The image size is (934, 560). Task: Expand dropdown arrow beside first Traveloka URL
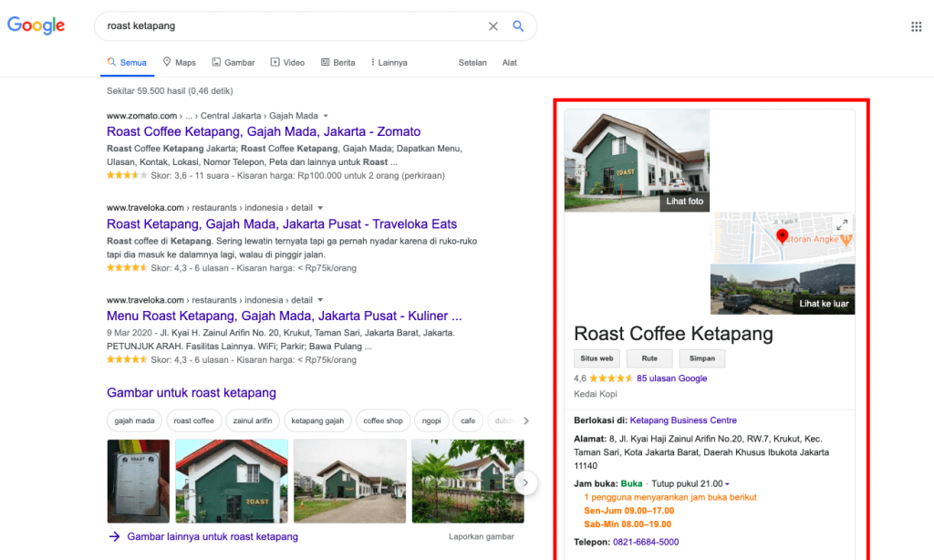pyautogui.click(x=320, y=208)
